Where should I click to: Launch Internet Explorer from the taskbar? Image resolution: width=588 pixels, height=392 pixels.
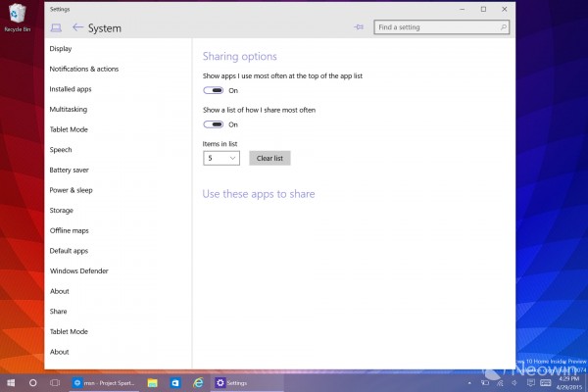pyautogui.click(x=198, y=382)
